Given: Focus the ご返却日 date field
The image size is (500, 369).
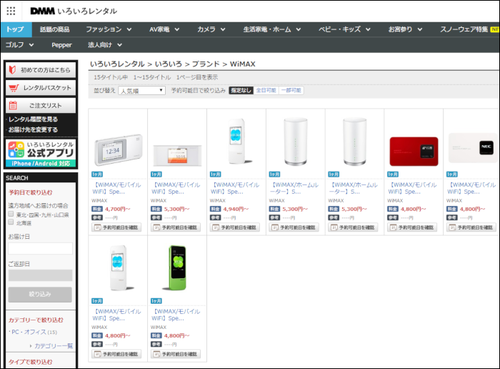Looking at the screenshot, I should (40, 276).
